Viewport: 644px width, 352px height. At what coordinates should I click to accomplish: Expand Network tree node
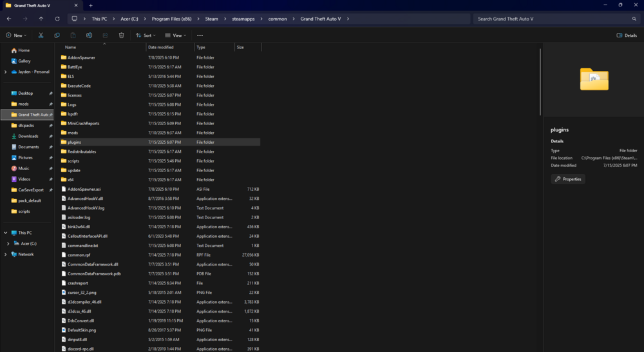(x=5, y=255)
